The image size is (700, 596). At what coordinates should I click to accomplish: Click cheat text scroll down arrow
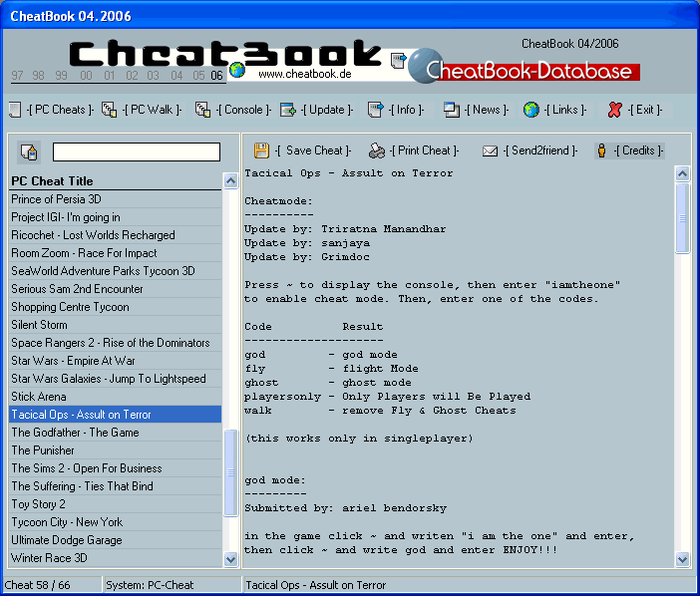pos(683,559)
